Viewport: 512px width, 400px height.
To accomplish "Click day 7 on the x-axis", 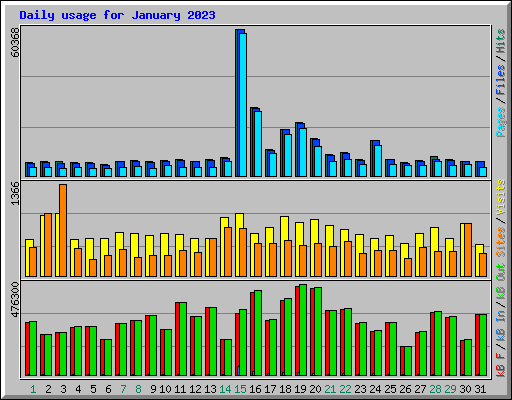I will pos(123,389).
